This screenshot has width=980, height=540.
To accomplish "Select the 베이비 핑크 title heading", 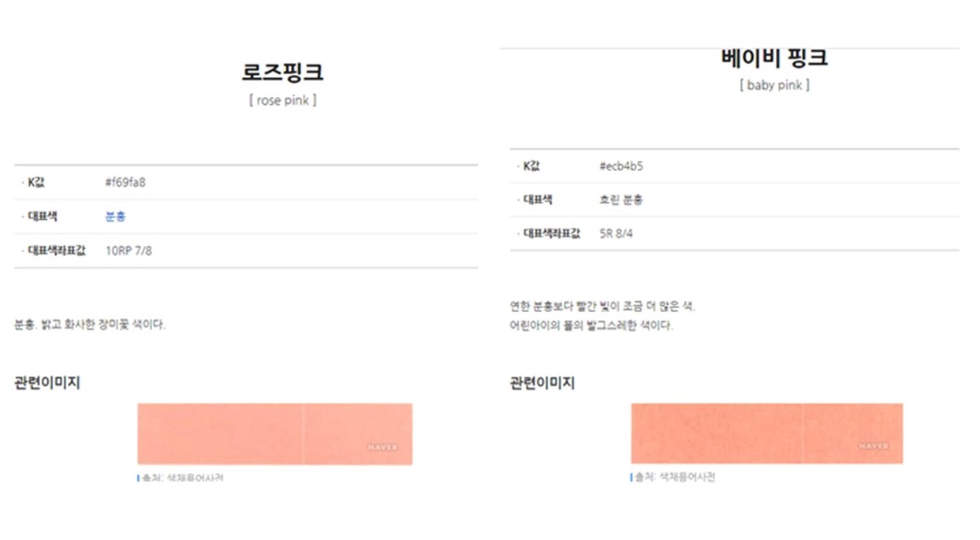I will pyautogui.click(x=774, y=58).
